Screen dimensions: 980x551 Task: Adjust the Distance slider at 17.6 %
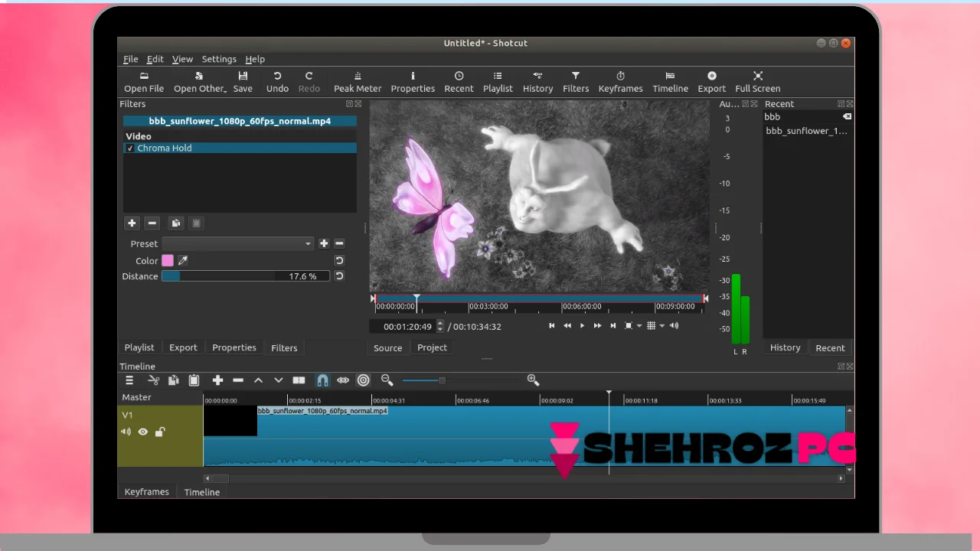coord(246,276)
